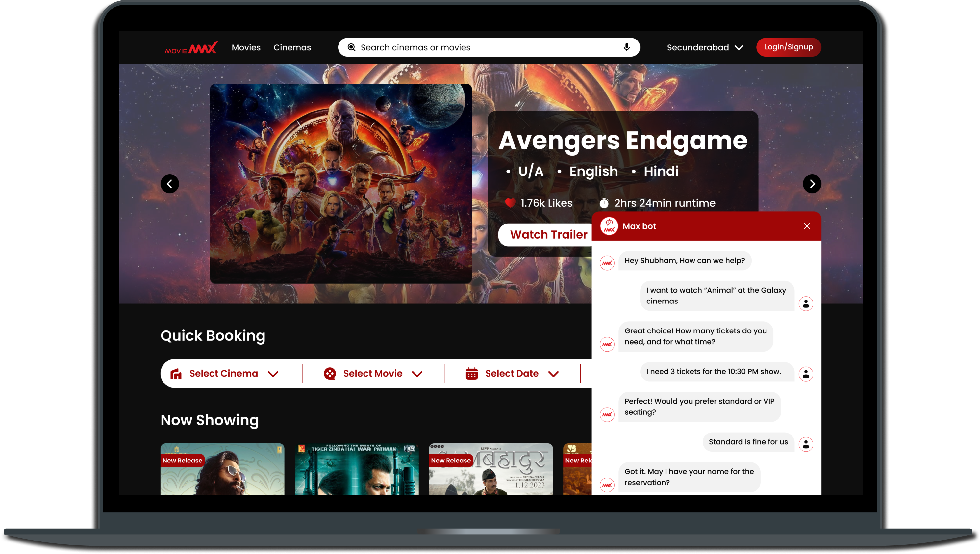Click the '1.76k Likes' text
Viewport: 980px width, 554px height.
click(x=546, y=203)
